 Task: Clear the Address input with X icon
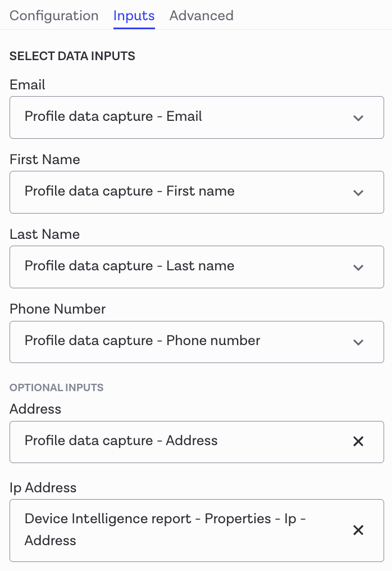pyautogui.click(x=358, y=442)
